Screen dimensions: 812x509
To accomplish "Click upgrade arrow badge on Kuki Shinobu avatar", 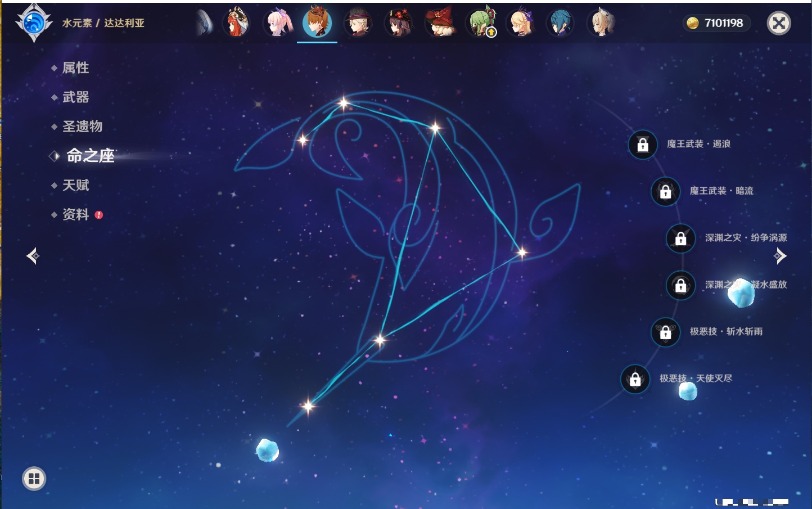I will (491, 33).
